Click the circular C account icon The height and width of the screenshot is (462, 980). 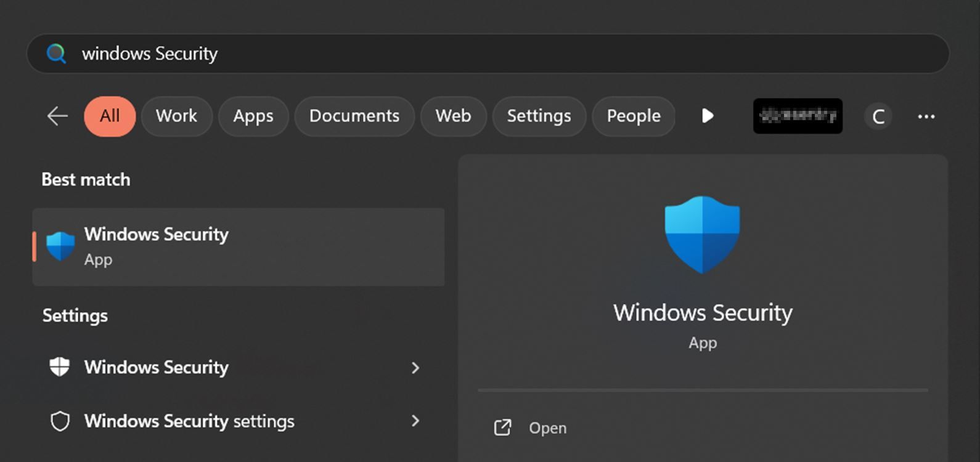(x=878, y=116)
